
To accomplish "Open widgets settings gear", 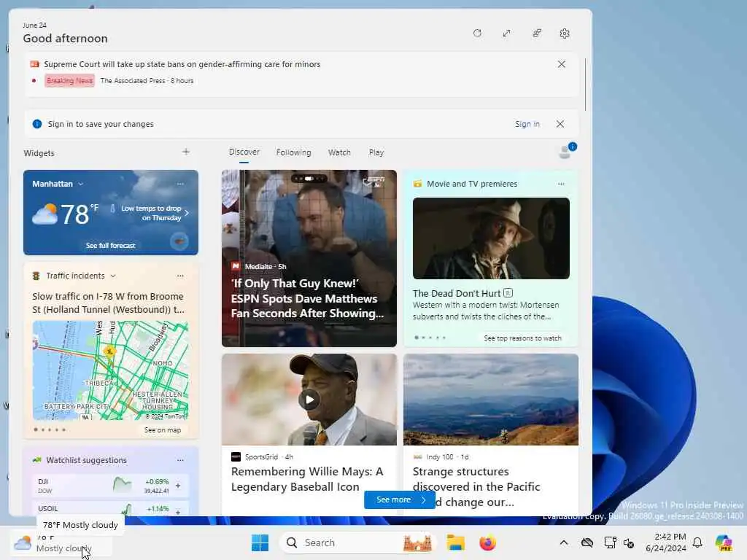I will (565, 34).
